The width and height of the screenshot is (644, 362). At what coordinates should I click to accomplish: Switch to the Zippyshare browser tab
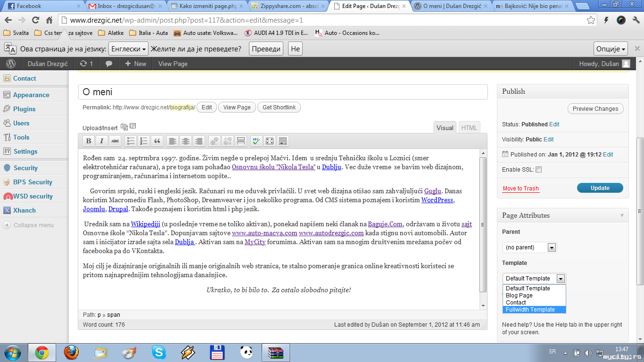289,6
